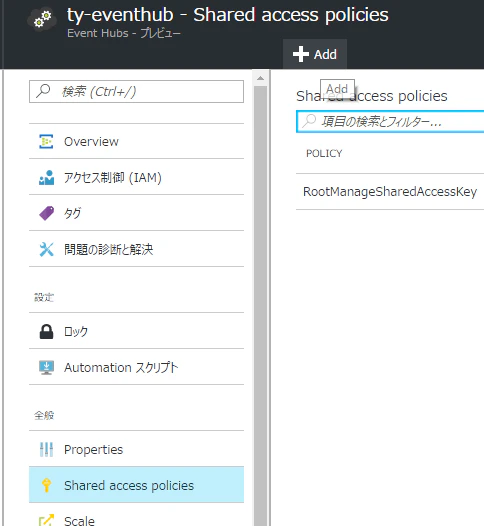The width and height of the screenshot is (484, 526).
Task: Click the purple タグ tag icon
Action: (x=46, y=213)
